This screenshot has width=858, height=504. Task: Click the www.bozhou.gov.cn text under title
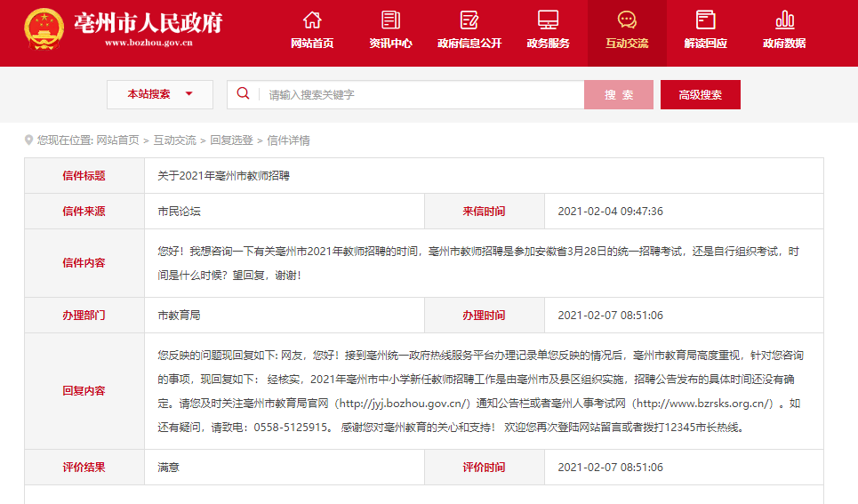coord(148,43)
